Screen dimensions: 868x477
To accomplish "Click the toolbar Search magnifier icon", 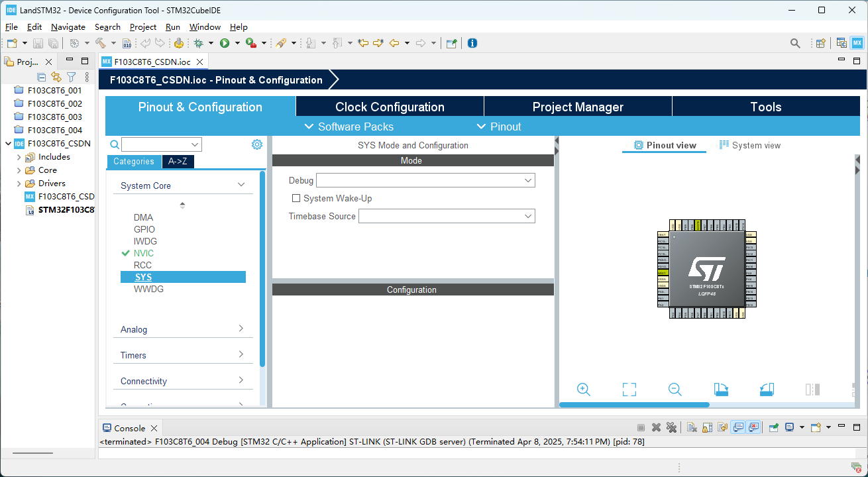I will point(795,43).
